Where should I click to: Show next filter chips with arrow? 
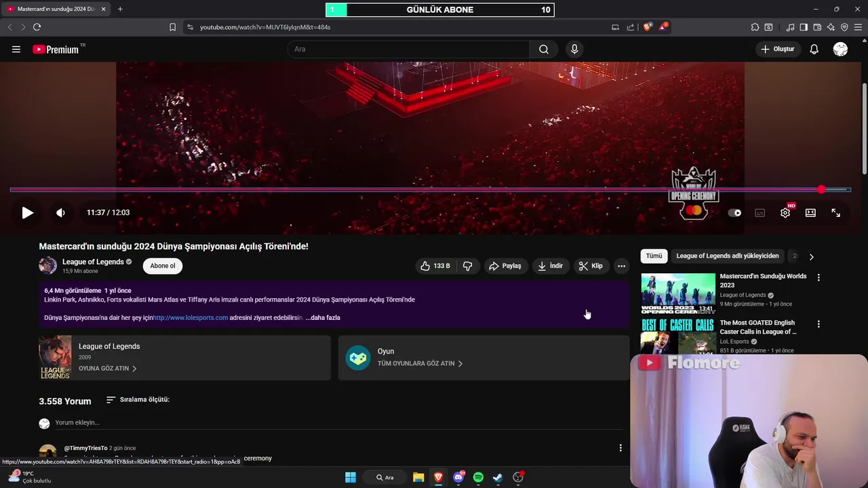[811, 257]
